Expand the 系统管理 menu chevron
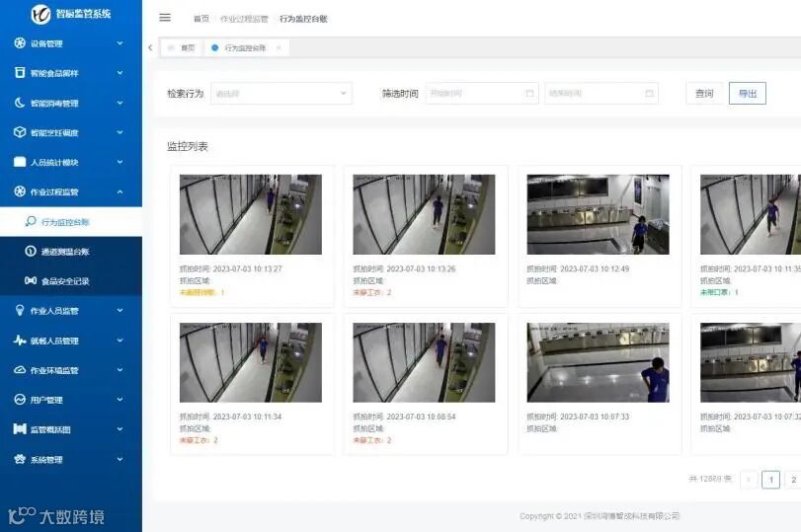Screen dimensions: 801x532 tap(120, 459)
